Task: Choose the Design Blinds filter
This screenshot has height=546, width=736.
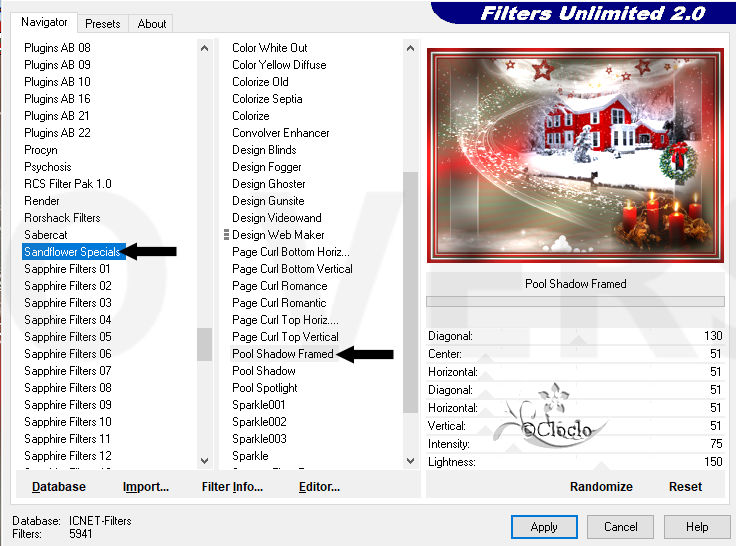Action: pos(264,150)
